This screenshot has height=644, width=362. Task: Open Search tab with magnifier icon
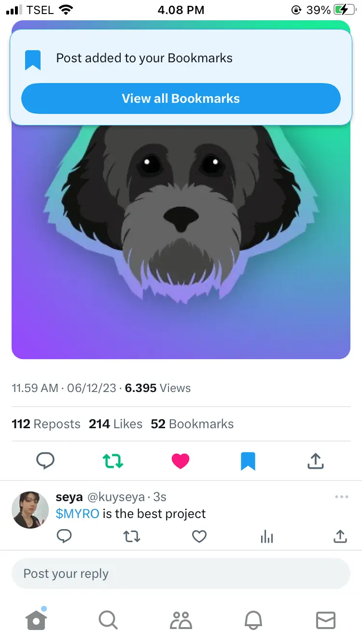coord(108,620)
